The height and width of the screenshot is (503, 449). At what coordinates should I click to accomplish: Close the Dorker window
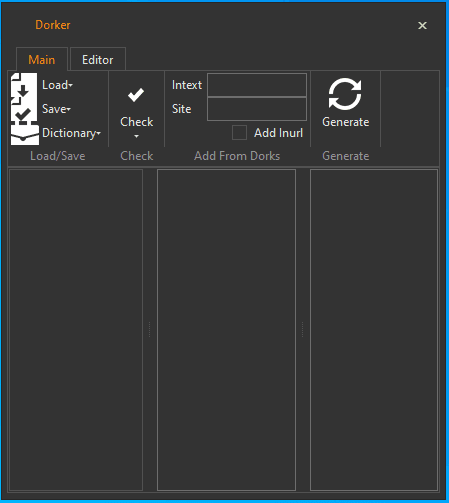coord(422,25)
